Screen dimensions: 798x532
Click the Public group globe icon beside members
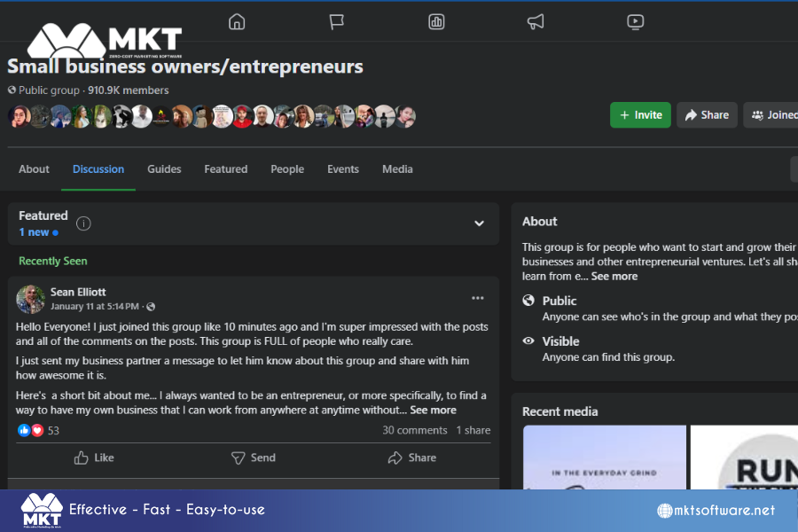[12, 90]
